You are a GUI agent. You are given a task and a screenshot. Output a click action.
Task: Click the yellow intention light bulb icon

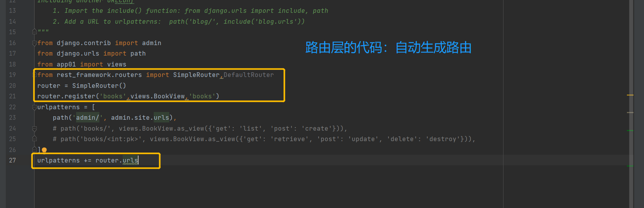point(44,150)
